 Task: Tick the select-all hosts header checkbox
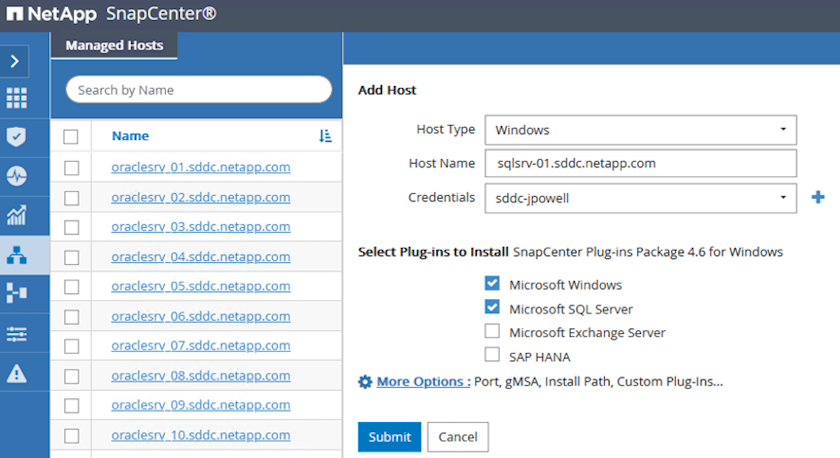(x=71, y=137)
